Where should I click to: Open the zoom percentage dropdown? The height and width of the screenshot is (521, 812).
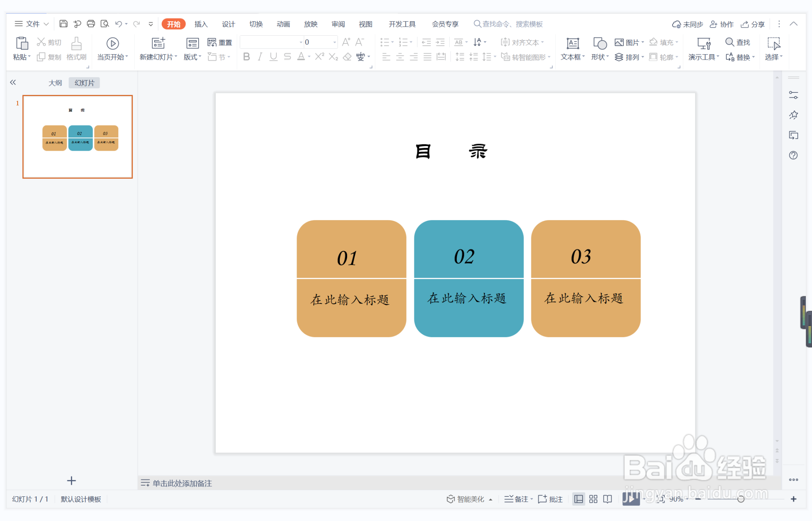tap(687, 499)
